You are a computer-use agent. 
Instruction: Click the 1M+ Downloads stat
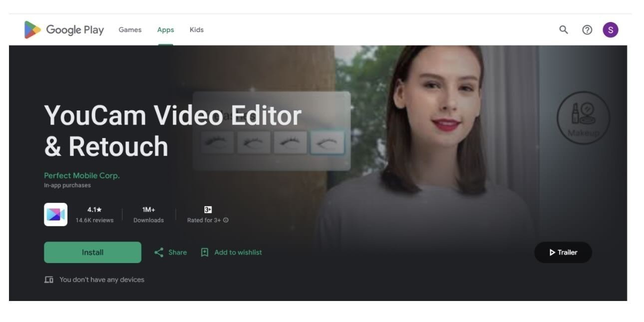point(148,215)
